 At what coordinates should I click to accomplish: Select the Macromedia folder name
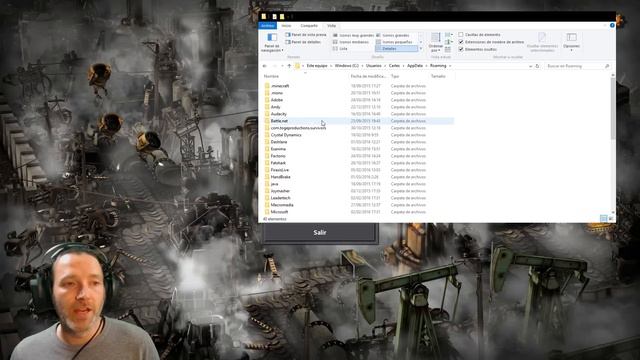(x=282, y=205)
